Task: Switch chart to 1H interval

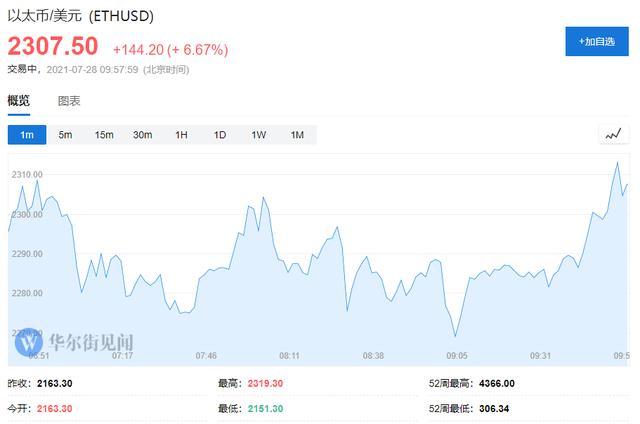Action: click(181, 135)
